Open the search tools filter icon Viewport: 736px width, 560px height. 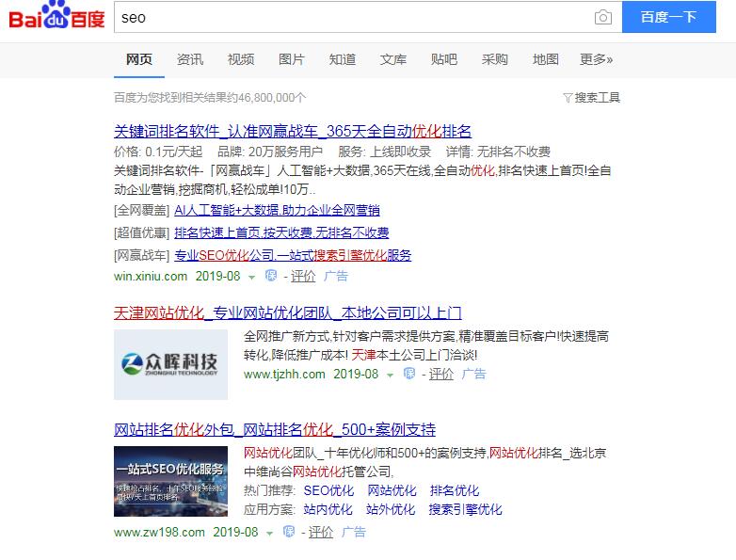point(568,98)
